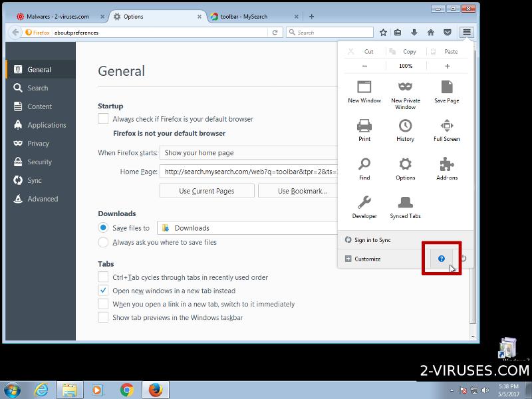
Task: Click Sign in to Sync
Action: tap(406, 240)
